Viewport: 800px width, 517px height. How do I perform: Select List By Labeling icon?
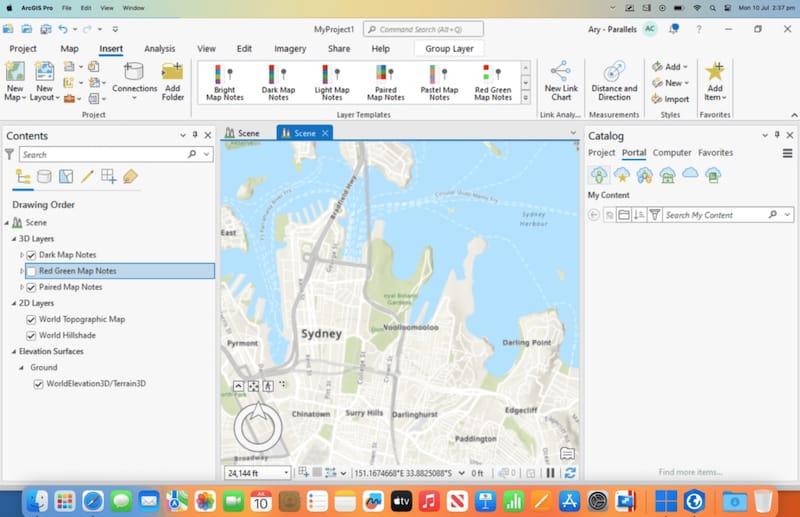click(130, 177)
